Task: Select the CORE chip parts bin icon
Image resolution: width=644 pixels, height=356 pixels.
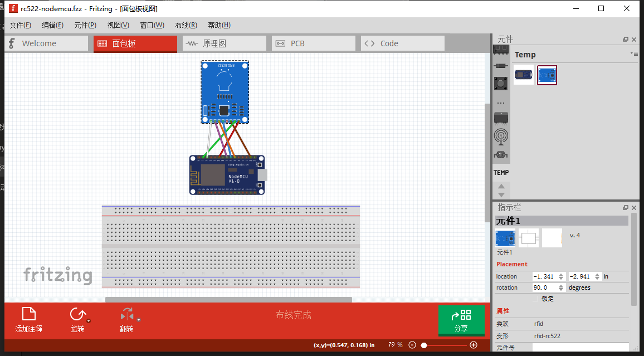Action: (501, 50)
